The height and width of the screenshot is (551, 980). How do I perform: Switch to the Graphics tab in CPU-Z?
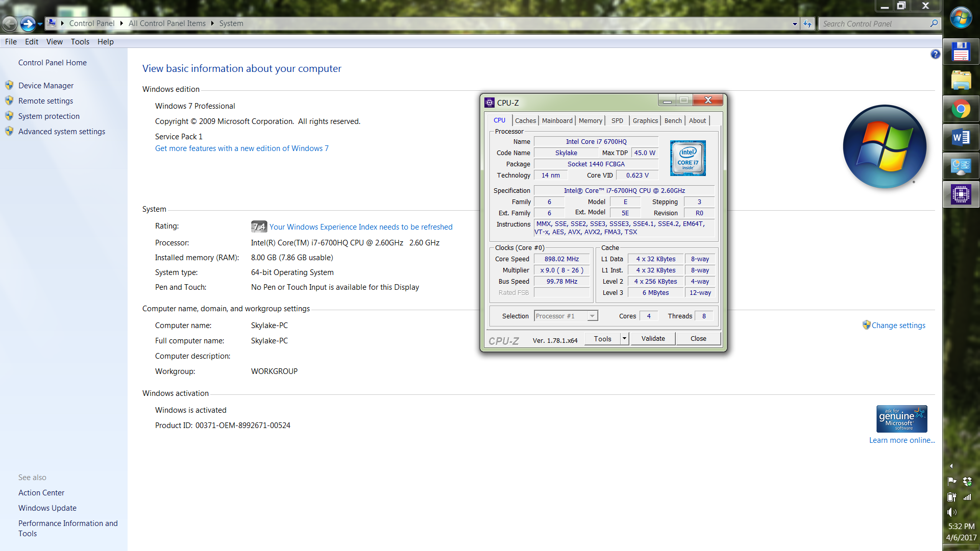(x=645, y=121)
